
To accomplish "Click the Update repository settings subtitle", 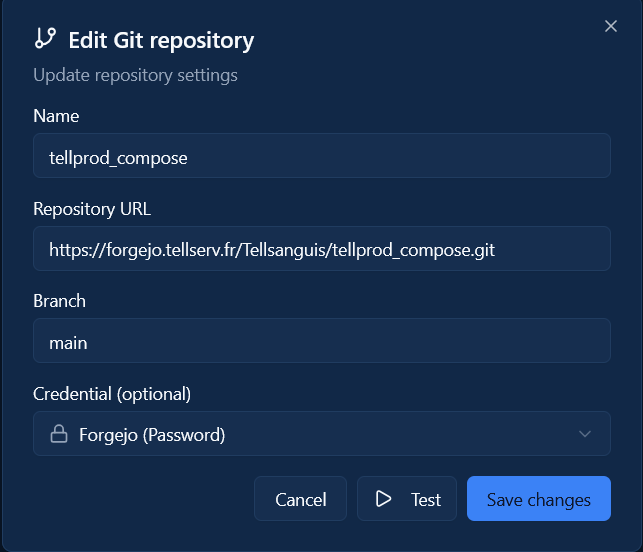I will pos(135,75).
